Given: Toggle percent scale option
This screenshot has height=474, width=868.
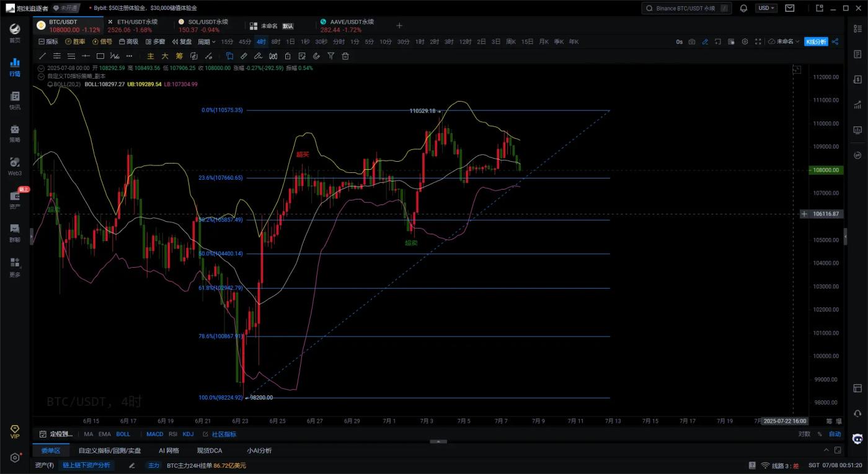Looking at the screenshot, I should pyautogui.click(x=820, y=434).
